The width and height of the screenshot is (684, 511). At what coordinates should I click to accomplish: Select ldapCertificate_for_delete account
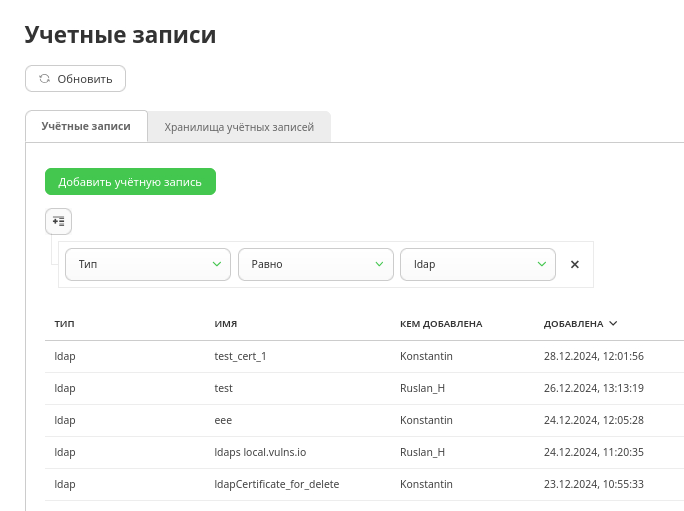pos(277,484)
